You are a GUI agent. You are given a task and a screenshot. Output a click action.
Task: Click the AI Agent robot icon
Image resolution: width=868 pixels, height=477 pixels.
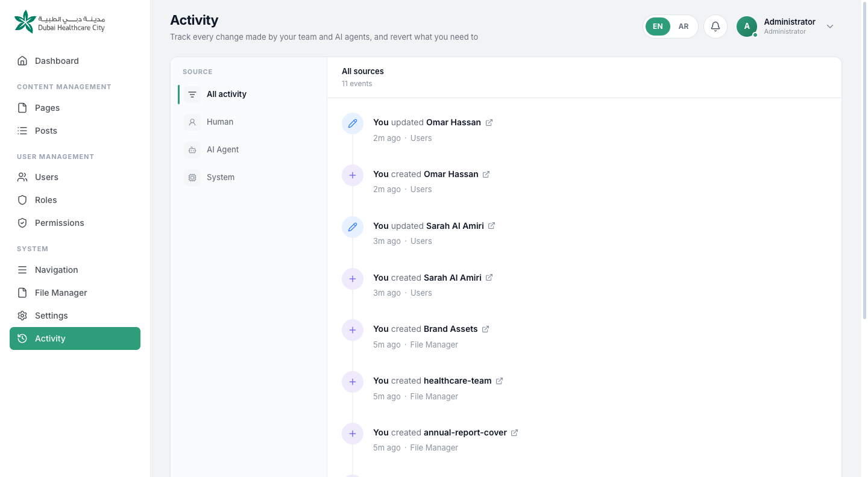tap(192, 150)
